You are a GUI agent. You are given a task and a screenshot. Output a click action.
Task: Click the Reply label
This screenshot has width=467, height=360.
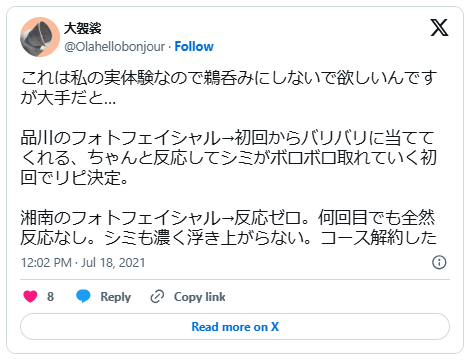point(116,297)
